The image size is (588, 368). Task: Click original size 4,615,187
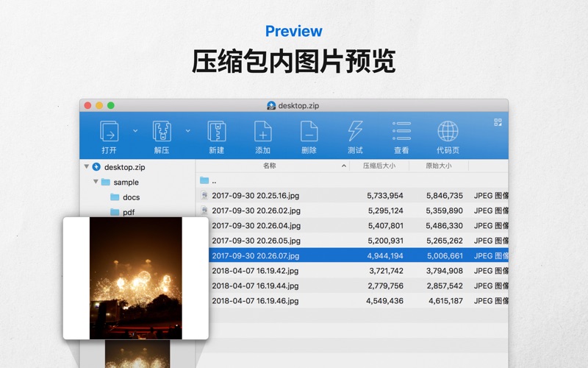tap(446, 301)
